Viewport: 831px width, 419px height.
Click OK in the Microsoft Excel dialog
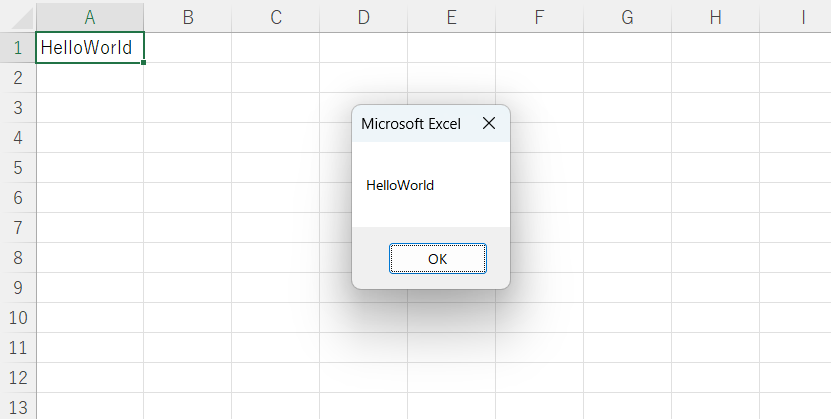point(437,258)
